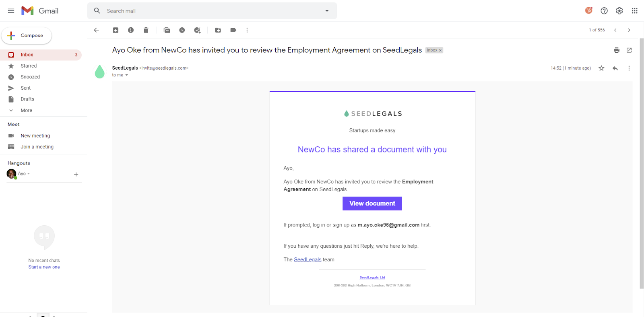Click the Start a new one link
The height and width of the screenshot is (317, 644).
point(44,267)
